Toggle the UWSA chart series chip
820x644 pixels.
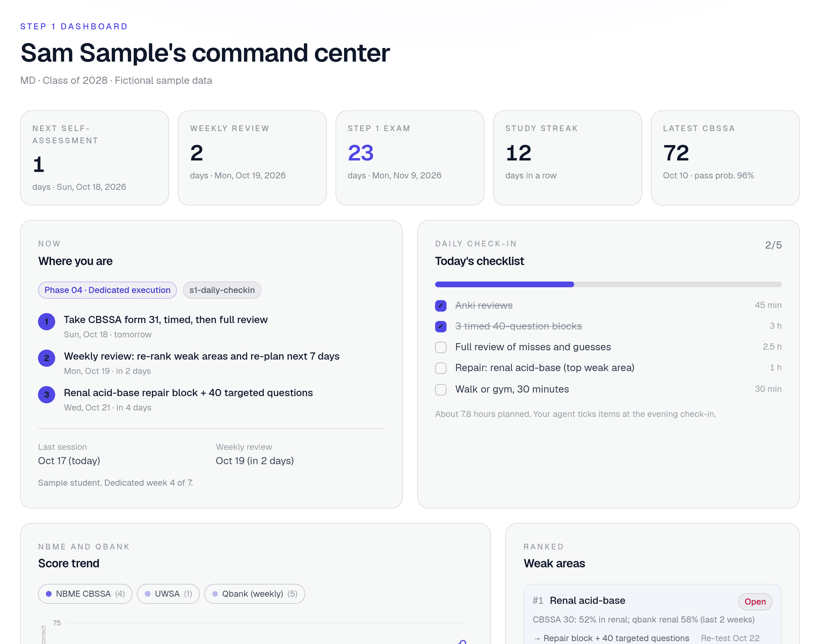168,594
